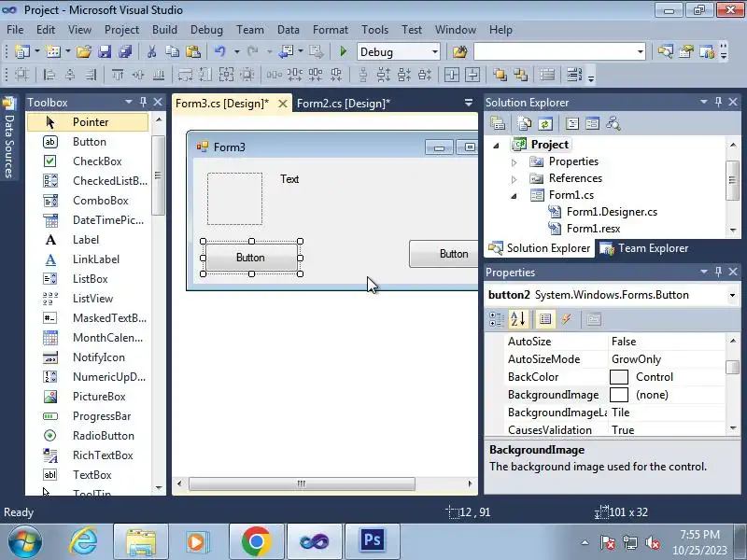Select Form1.Designer.cs in Solution Explorer
Image resolution: width=747 pixels, height=560 pixels.
612,212
